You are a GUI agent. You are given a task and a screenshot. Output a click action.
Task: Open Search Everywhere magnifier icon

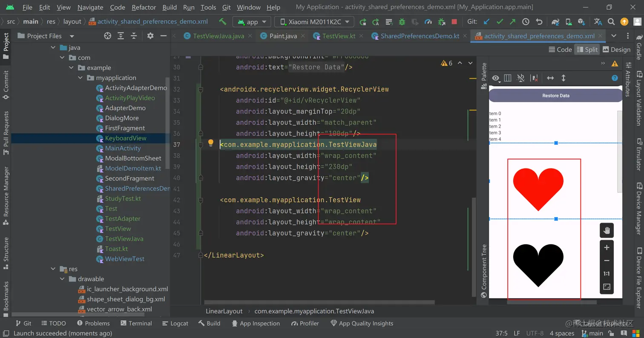[611, 22]
